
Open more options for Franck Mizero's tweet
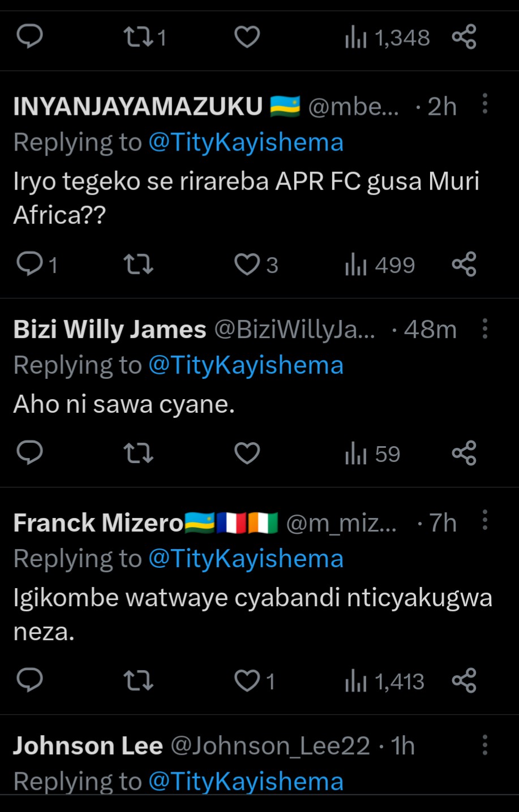[x=485, y=521]
